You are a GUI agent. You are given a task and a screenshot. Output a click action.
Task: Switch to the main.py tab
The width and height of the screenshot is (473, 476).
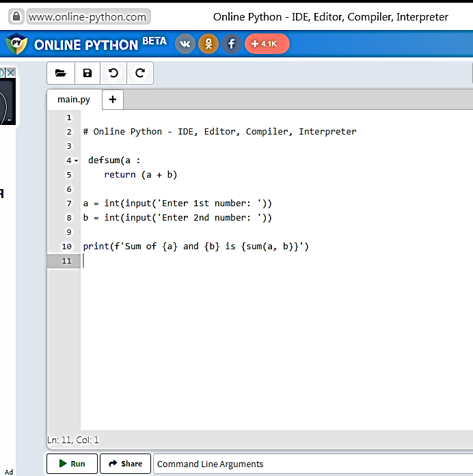[x=74, y=100]
